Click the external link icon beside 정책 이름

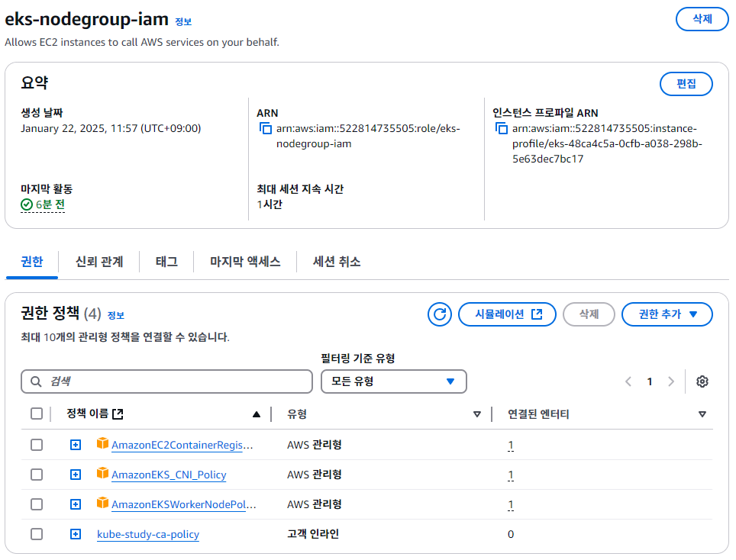coord(118,414)
